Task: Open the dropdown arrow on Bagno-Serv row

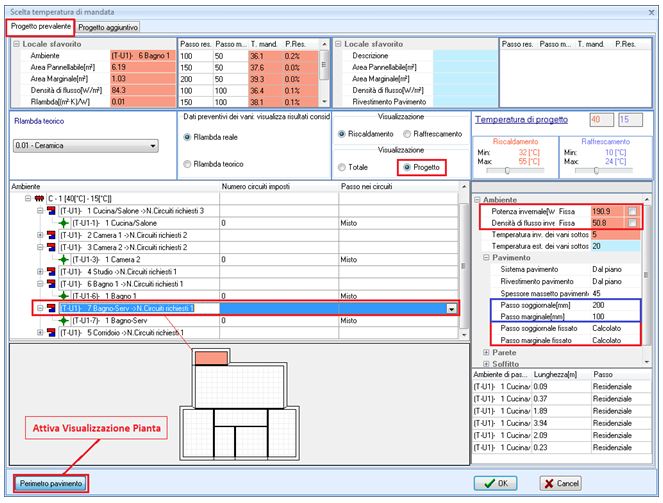Action: click(451, 309)
